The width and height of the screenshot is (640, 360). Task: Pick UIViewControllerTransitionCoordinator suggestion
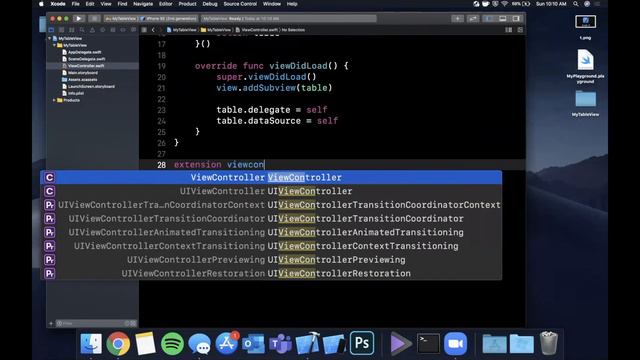click(271, 219)
